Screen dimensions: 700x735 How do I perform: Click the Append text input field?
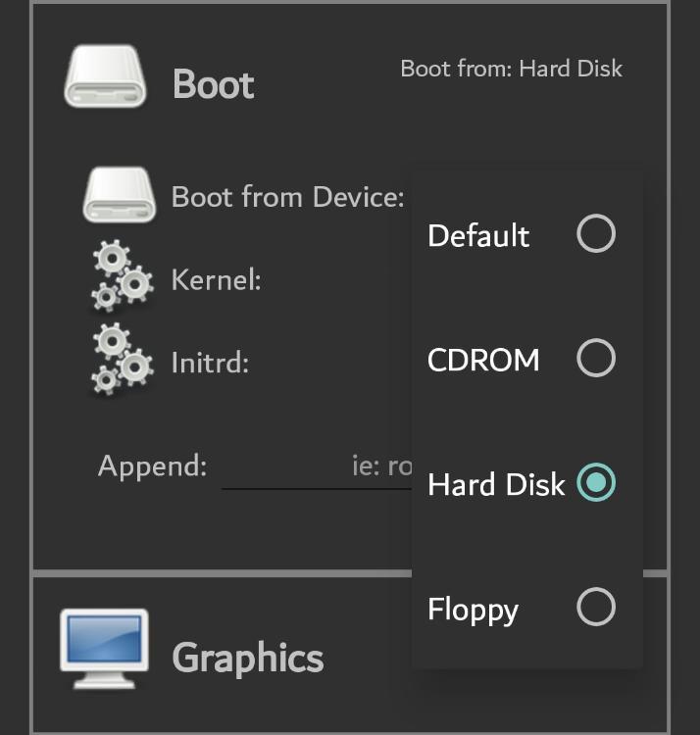(317, 467)
